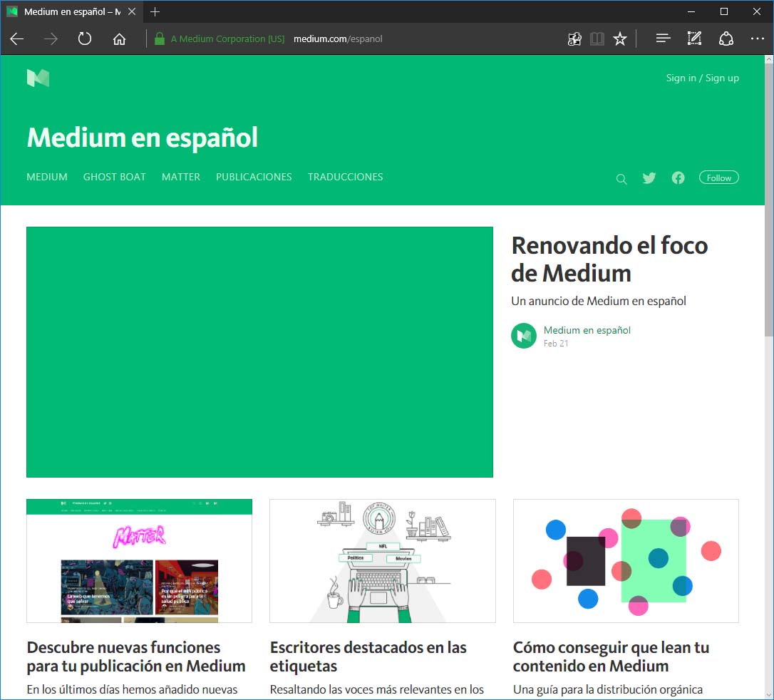The image size is (774, 700).
Task: Switch to reading view book icon
Action: pos(597,39)
